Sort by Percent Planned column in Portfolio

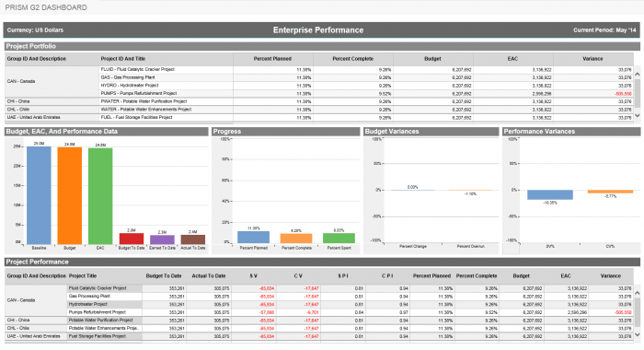coord(272,59)
